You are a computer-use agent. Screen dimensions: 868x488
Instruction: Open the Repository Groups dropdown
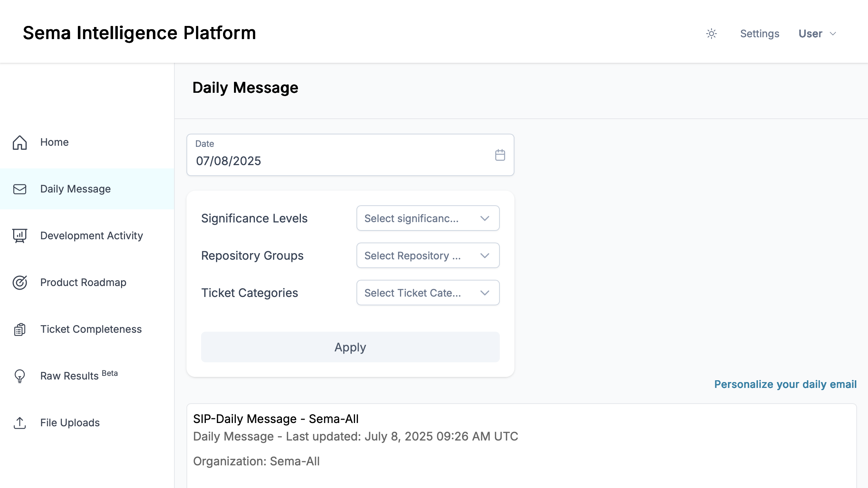coord(428,255)
